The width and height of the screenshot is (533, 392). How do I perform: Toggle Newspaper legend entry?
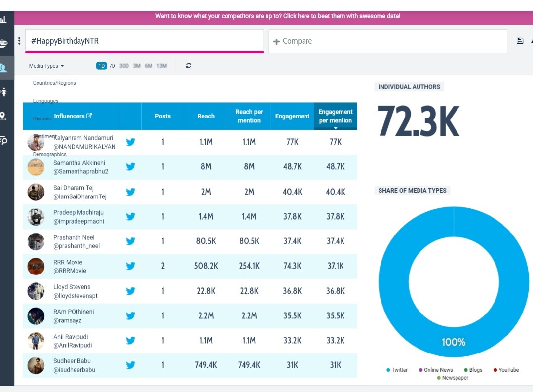pos(453,378)
